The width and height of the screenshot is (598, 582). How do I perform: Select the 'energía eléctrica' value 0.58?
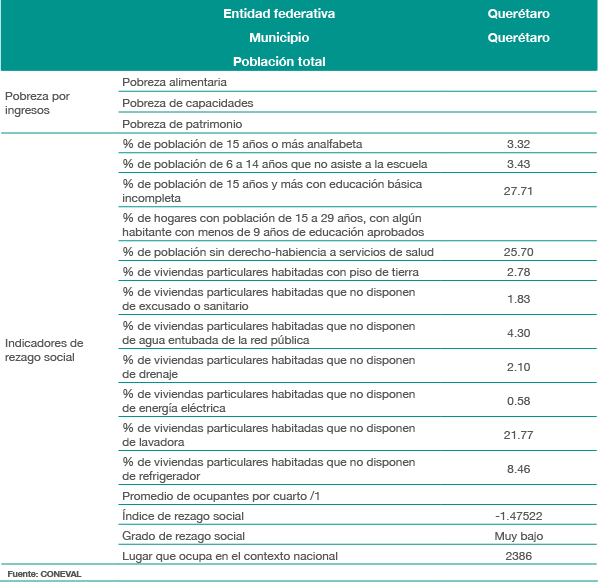[518, 401]
